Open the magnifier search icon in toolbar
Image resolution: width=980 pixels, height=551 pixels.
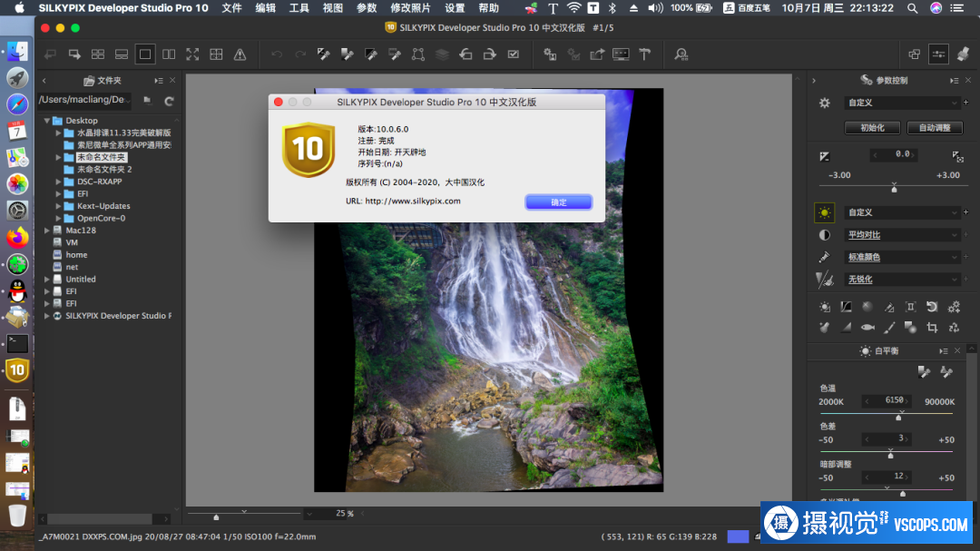[681, 54]
